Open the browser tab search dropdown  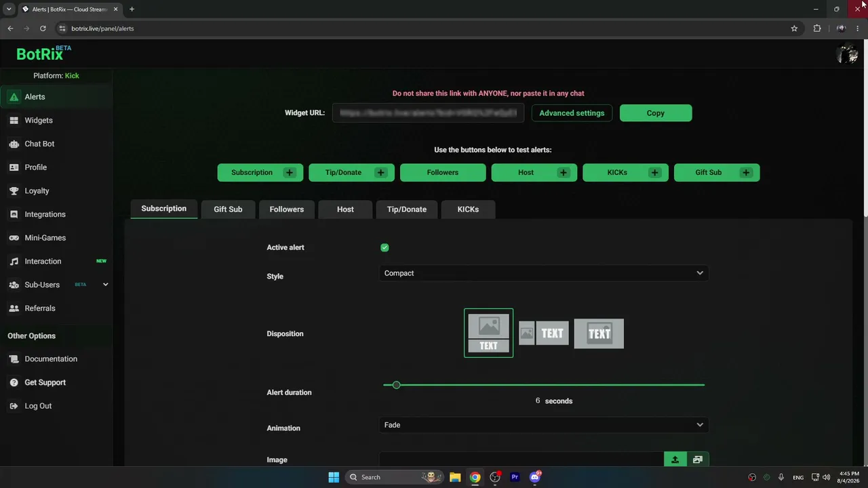point(9,9)
